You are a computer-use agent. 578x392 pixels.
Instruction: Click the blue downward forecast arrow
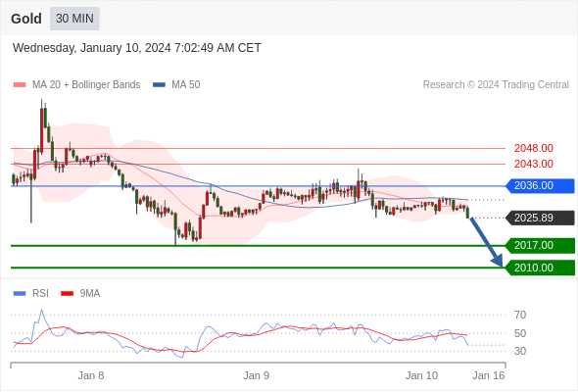tap(486, 242)
